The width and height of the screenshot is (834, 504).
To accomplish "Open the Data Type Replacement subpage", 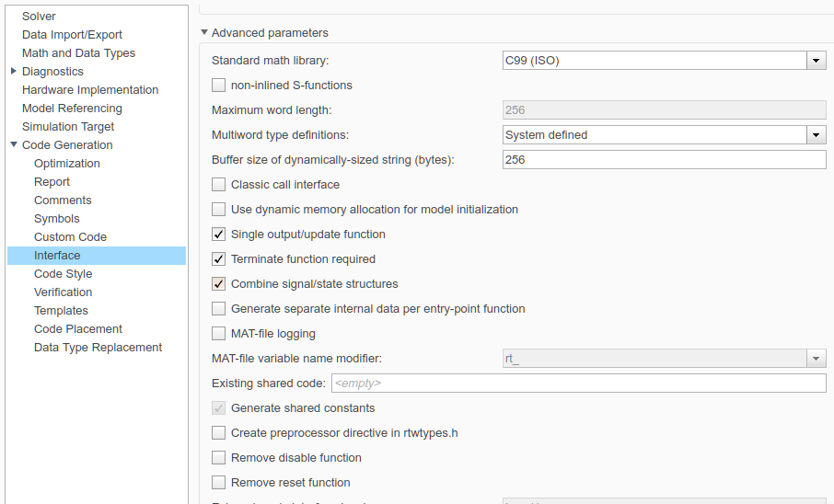I will click(x=98, y=348).
